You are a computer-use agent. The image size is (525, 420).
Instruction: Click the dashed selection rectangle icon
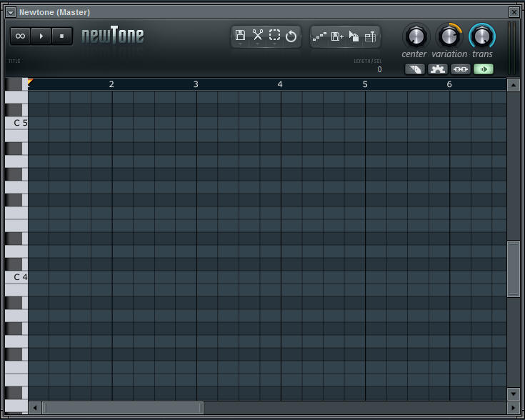274,36
